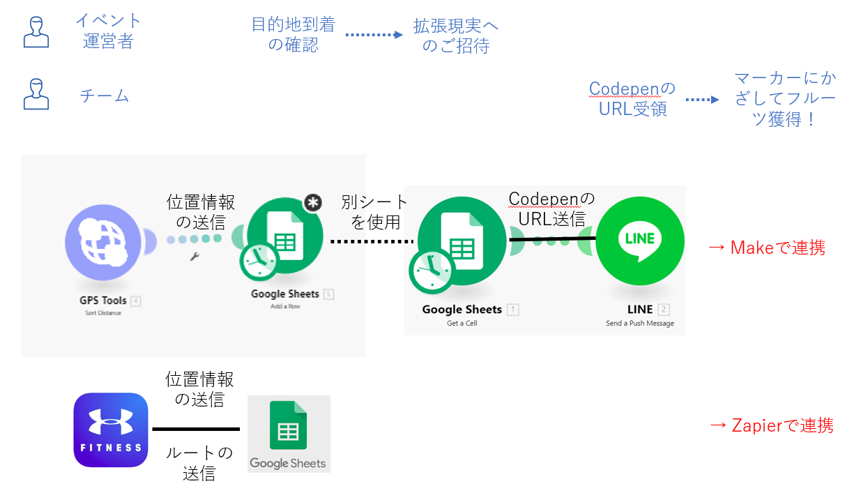Click the マーカーにかざしてフルーツ獲得！ text

[x=785, y=98]
